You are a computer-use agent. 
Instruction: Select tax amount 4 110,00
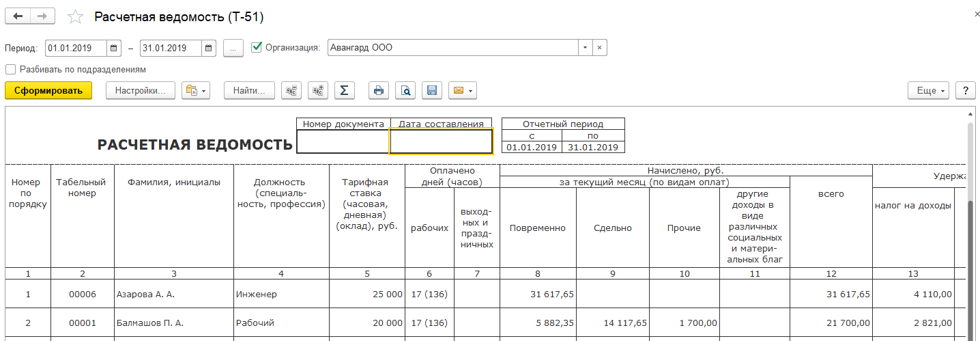(x=913, y=294)
